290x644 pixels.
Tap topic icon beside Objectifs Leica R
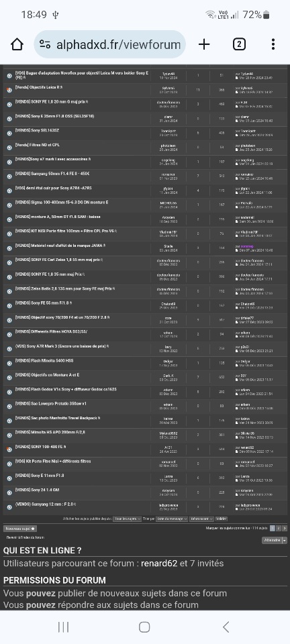[x=9, y=90]
